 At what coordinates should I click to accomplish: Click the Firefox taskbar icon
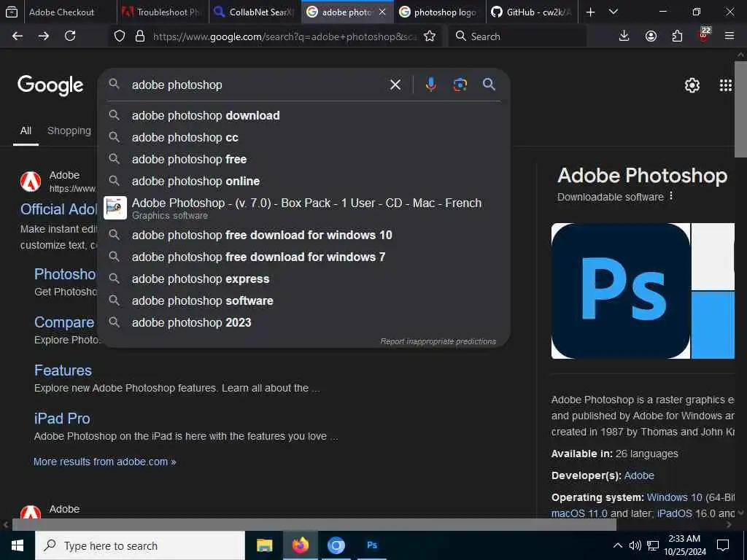point(300,545)
